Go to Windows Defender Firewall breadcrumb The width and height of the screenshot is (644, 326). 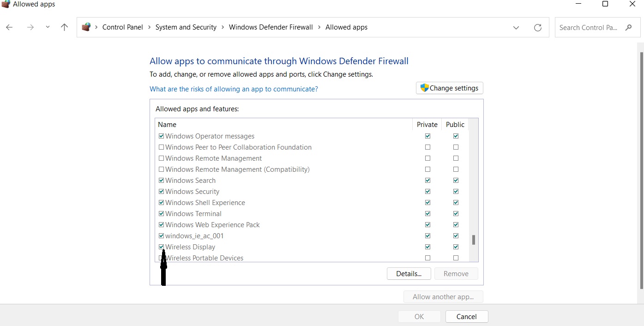click(271, 27)
